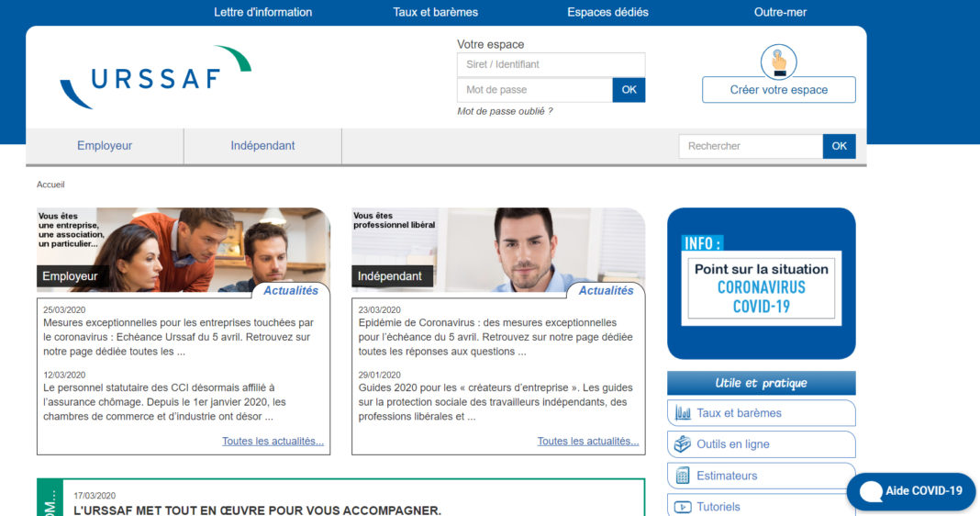Image resolution: width=980 pixels, height=516 pixels.
Task: Select Actualités tab in Indépendant card
Action: 606,291
